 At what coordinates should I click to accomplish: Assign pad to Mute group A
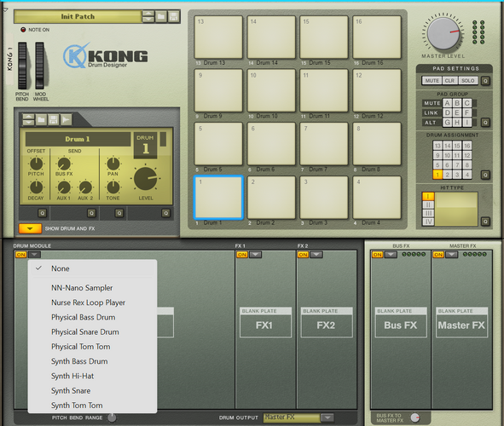pyautogui.click(x=447, y=103)
